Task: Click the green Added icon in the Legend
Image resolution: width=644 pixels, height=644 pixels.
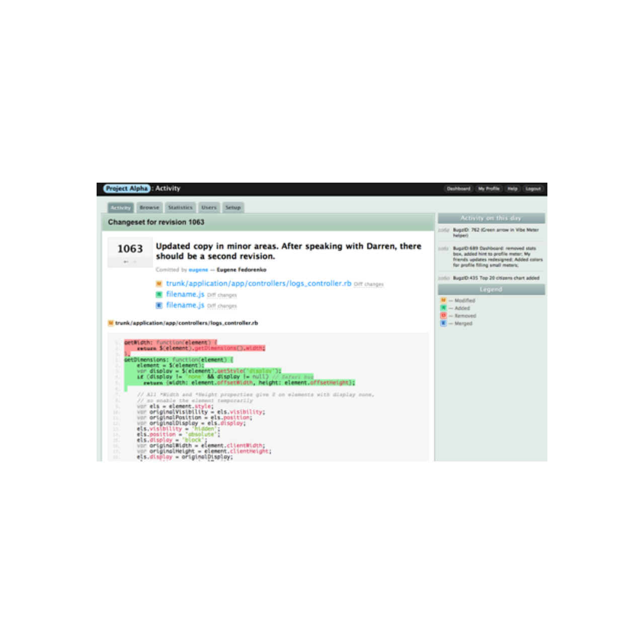Action: coord(443,308)
